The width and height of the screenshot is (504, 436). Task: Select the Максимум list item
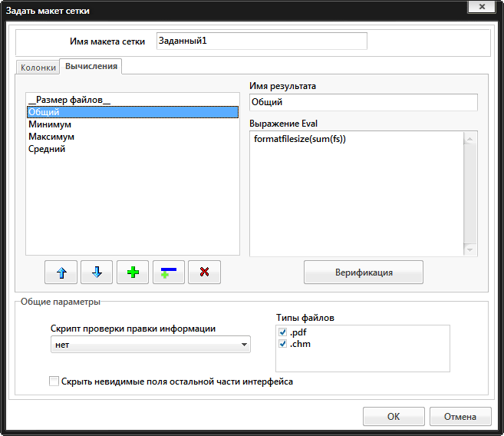tap(133, 137)
